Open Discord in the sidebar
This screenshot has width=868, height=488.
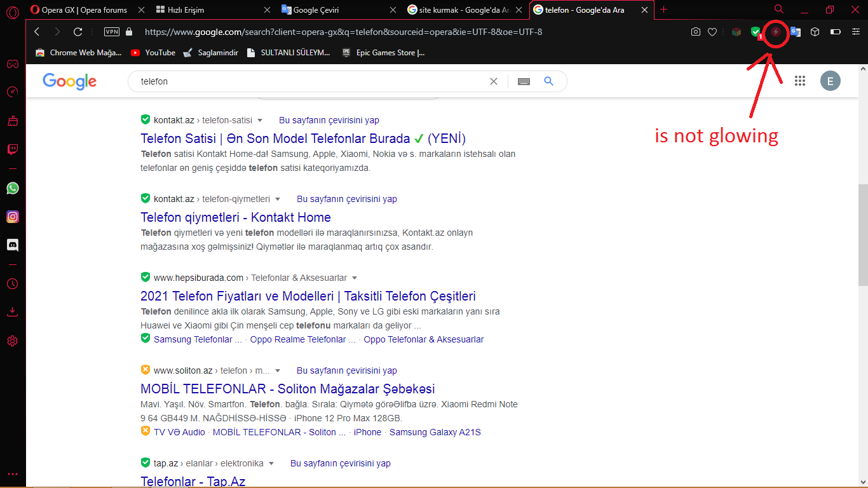[x=12, y=245]
